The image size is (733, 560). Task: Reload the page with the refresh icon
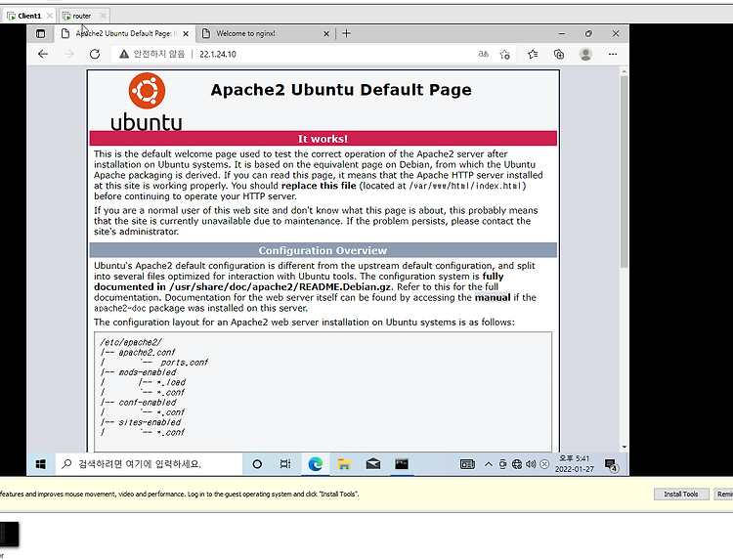click(95, 54)
